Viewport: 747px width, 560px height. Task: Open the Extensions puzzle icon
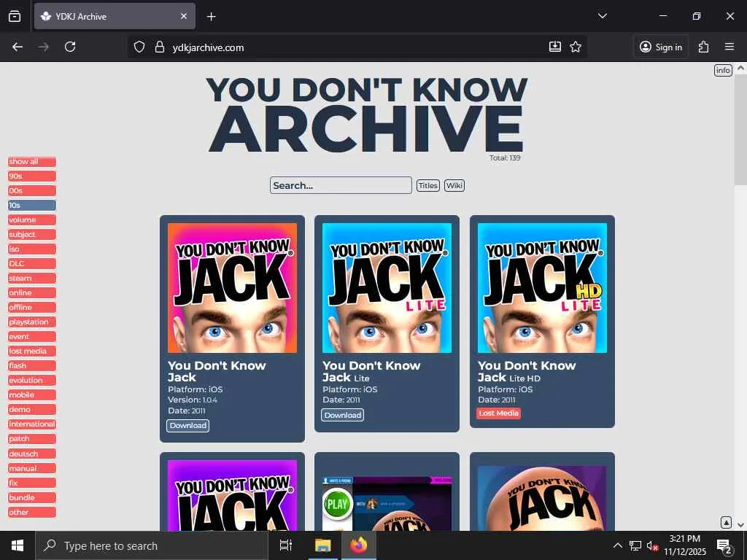click(x=704, y=47)
